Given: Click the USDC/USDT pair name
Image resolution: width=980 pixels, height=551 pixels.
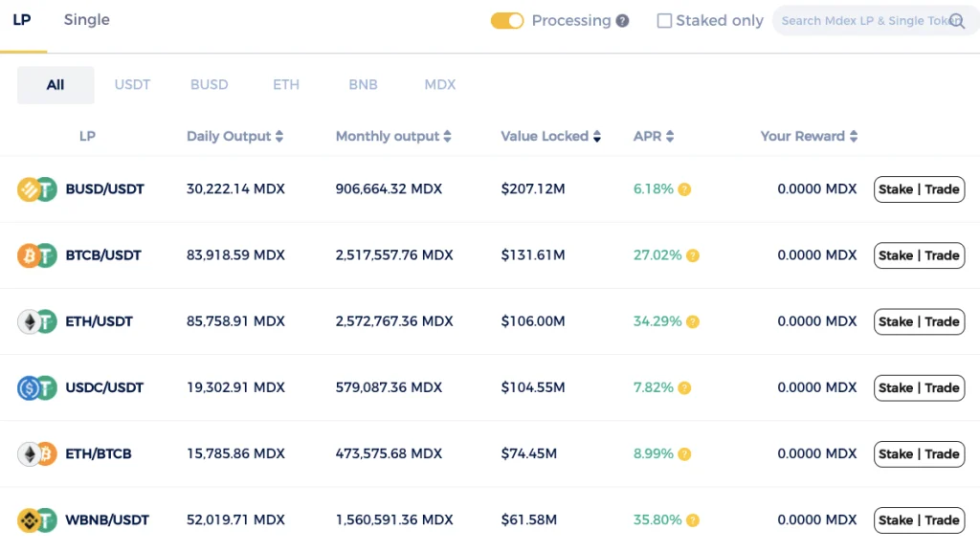Looking at the screenshot, I should pyautogui.click(x=104, y=388).
